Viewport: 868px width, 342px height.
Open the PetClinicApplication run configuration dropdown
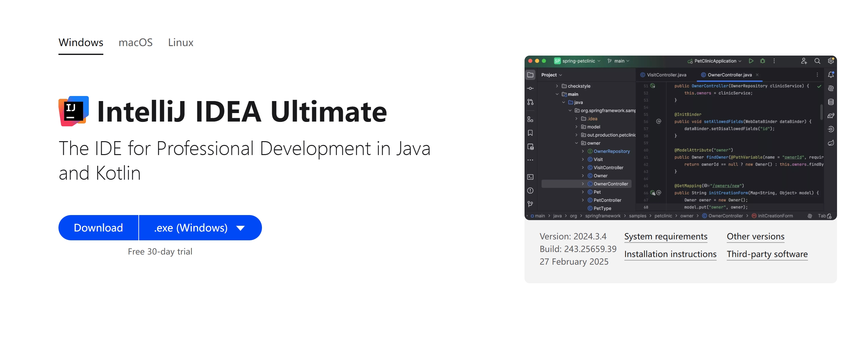point(714,61)
